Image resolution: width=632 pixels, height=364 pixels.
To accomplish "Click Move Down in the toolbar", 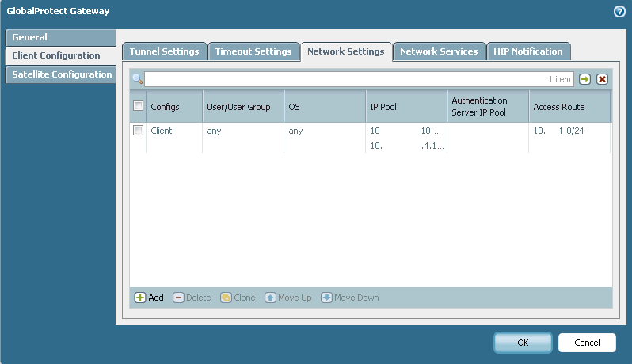I will coord(350,298).
